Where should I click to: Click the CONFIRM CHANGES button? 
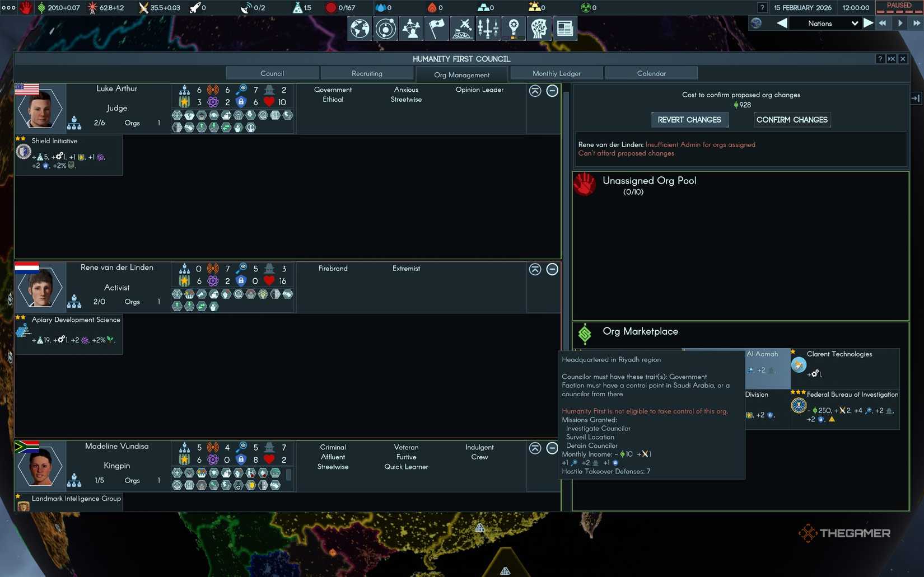click(x=792, y=119)
